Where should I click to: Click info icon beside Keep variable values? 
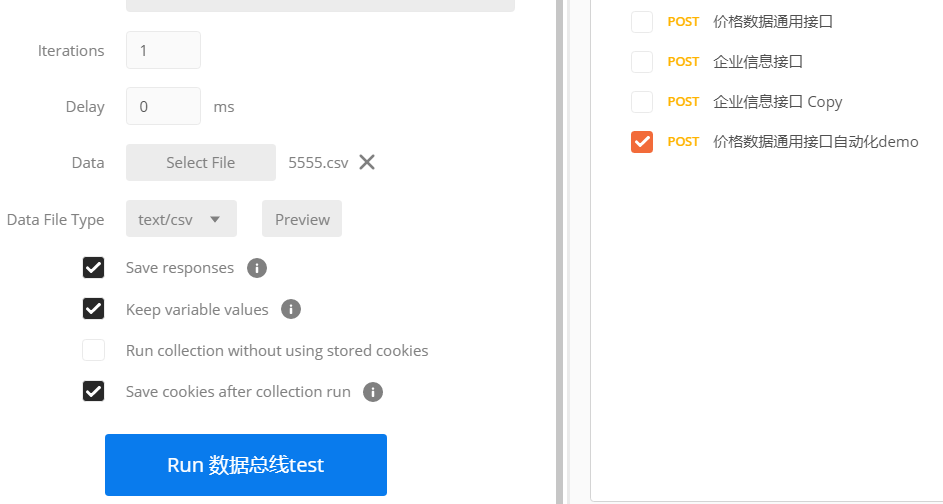point(291,309)
